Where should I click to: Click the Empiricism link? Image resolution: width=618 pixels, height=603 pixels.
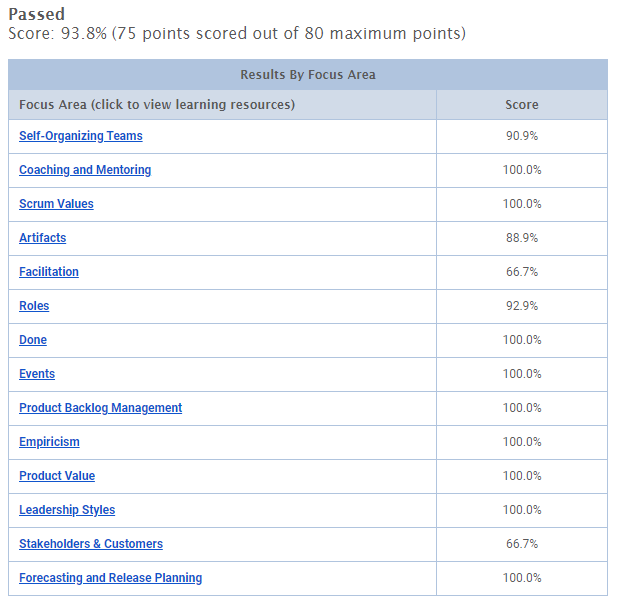[49, 442]
